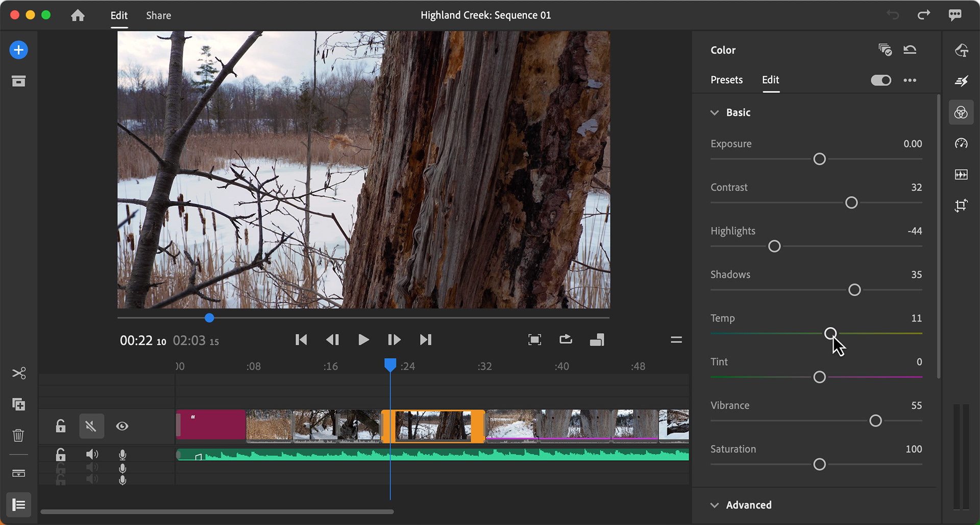Open the Color panel icon
Viewport: 980px width, 525px height.
click(x=961, y=112)
